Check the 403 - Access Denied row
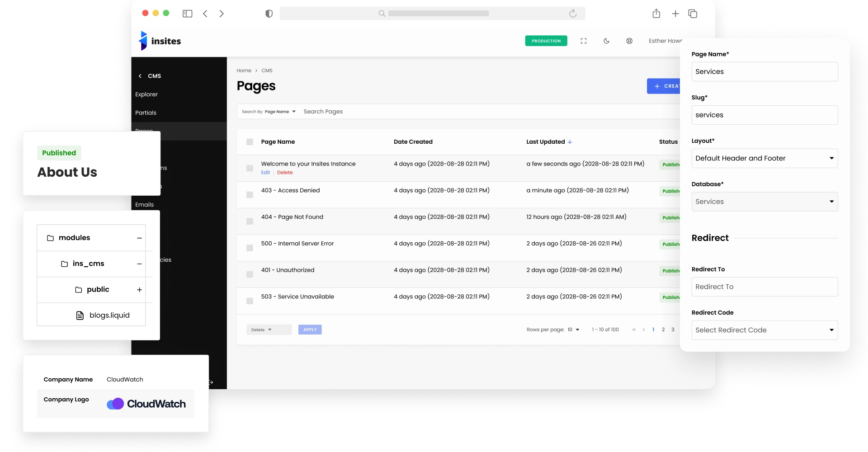The height and width of the screenshot is (452, 868). (x=250, y=195)
